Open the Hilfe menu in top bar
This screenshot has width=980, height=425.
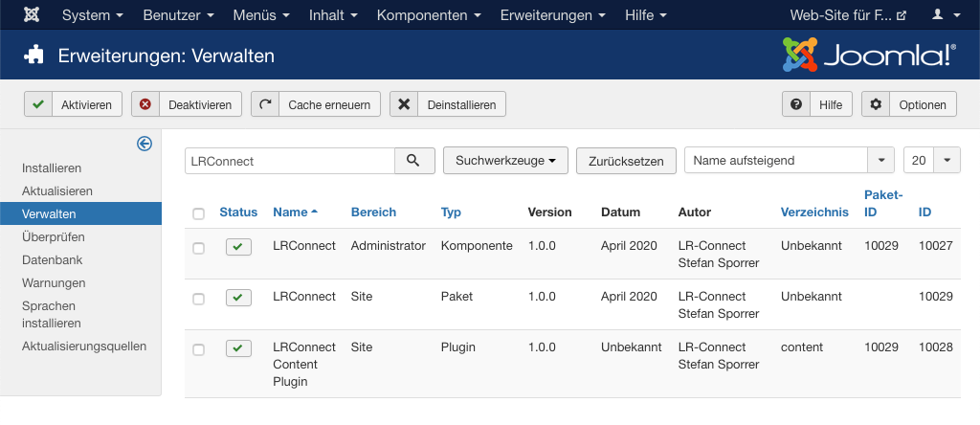point(646,15)
